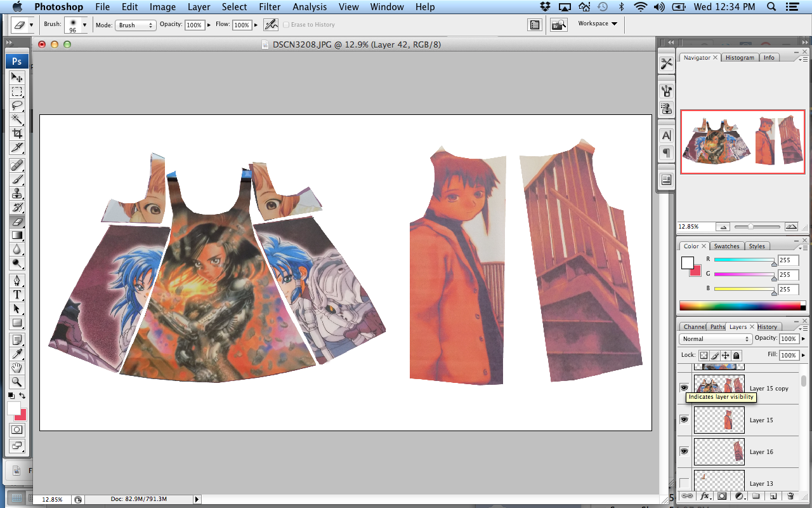Select the Eraser tool in toolbox
This screenshot has width=812, height=508.
coord(17,222)
